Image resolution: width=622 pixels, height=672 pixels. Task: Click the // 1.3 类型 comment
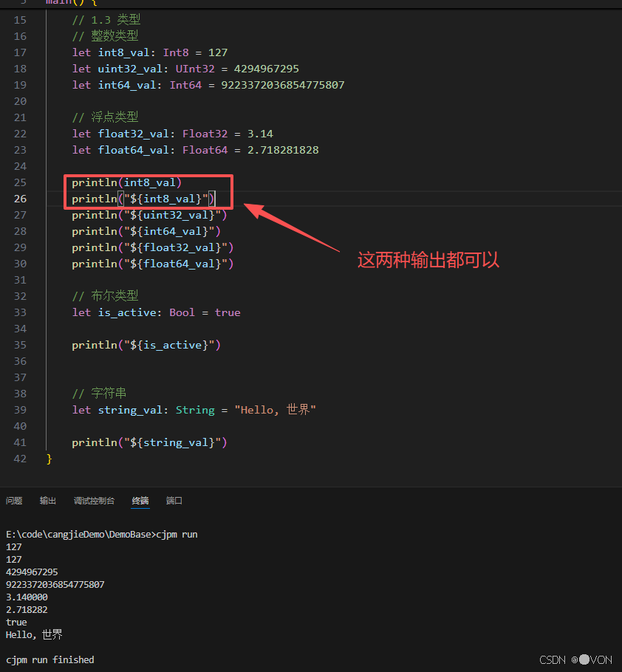pos(106,20)
